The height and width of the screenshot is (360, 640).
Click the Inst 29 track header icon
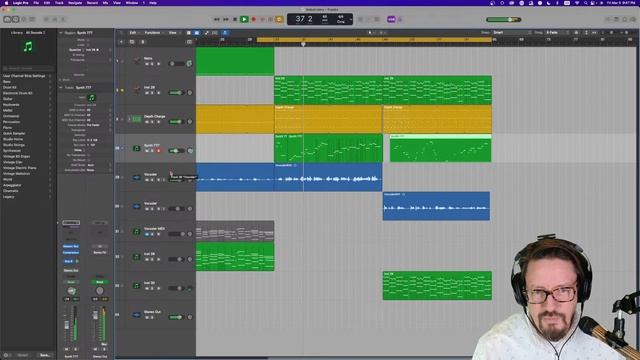point(136,90)
